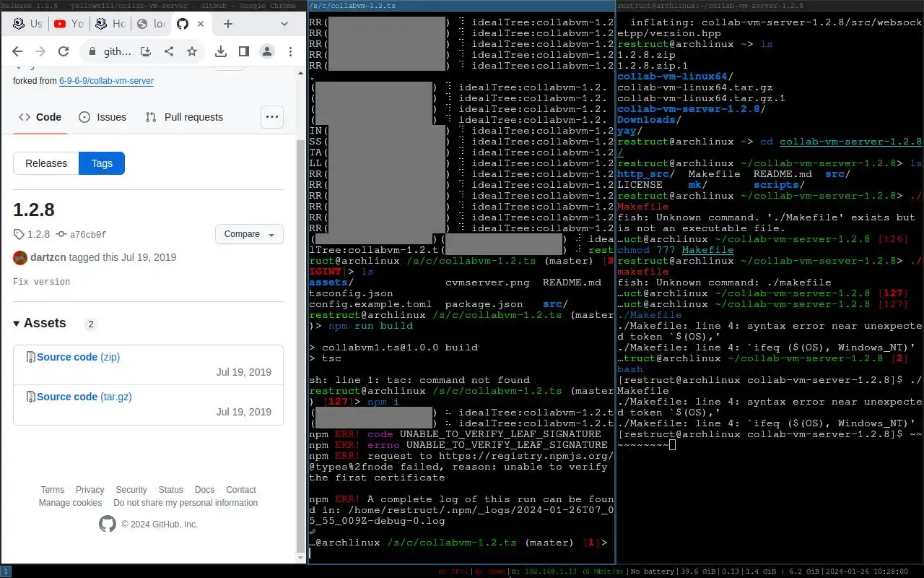
Task: Open Chrome three-dot menu
Action: point(289,51)
